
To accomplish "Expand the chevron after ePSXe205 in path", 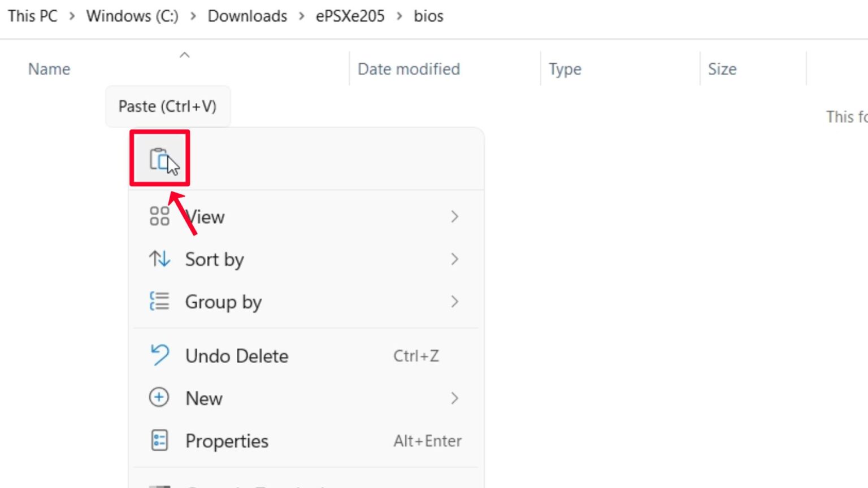I will [x=400, y=16].
